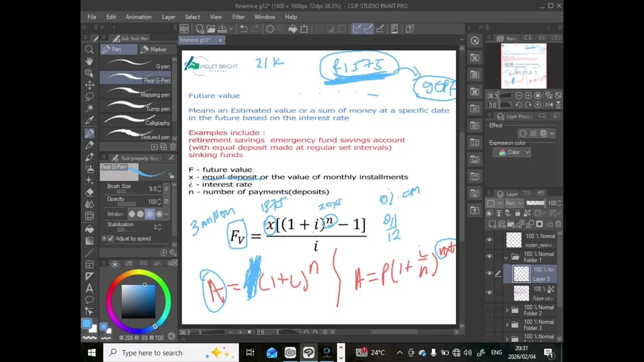Select the Eyedropper tool
644x362 pixels.
click(x=90, y=120)
